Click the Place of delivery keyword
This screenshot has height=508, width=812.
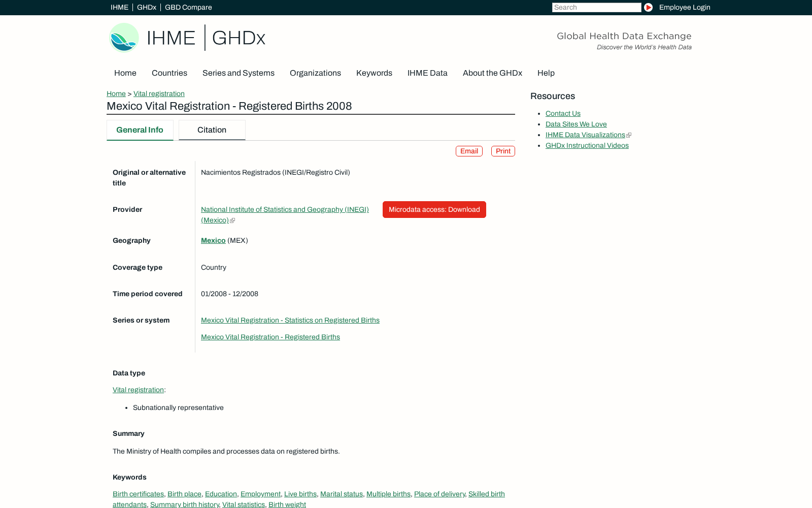(x=439, y=494)
